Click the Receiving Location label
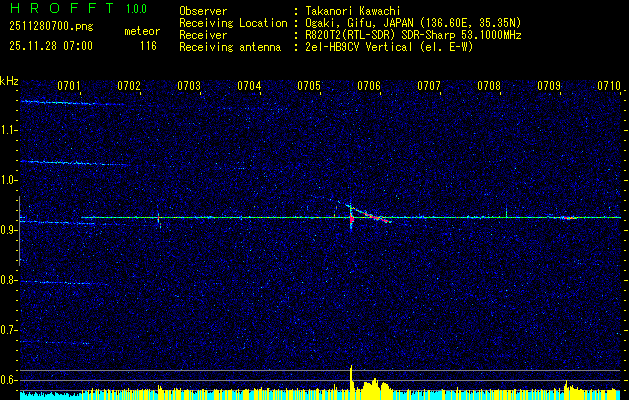Screen dimensions: 629x400 point(233,23)
